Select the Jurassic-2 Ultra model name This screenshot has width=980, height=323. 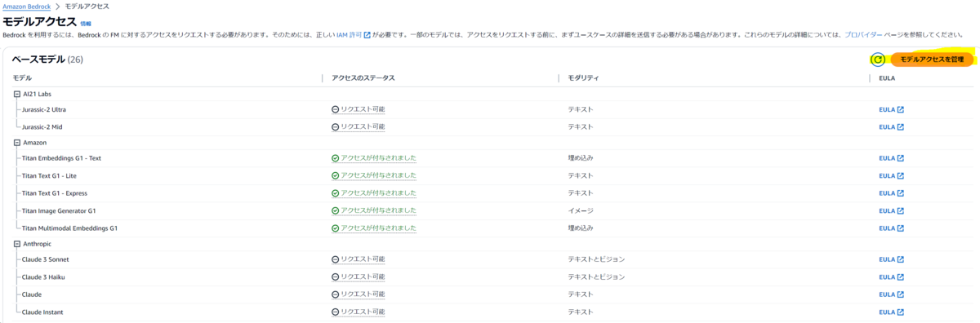44,109
